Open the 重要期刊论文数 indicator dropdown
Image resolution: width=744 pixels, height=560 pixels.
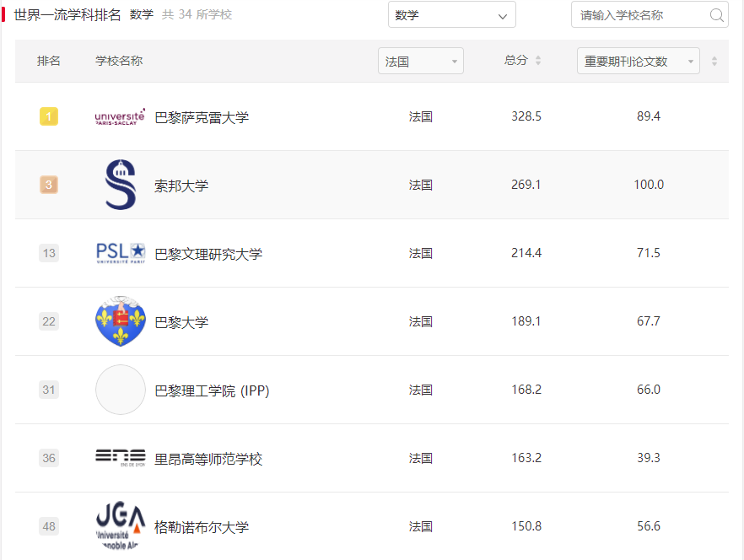tap(639, 61)
